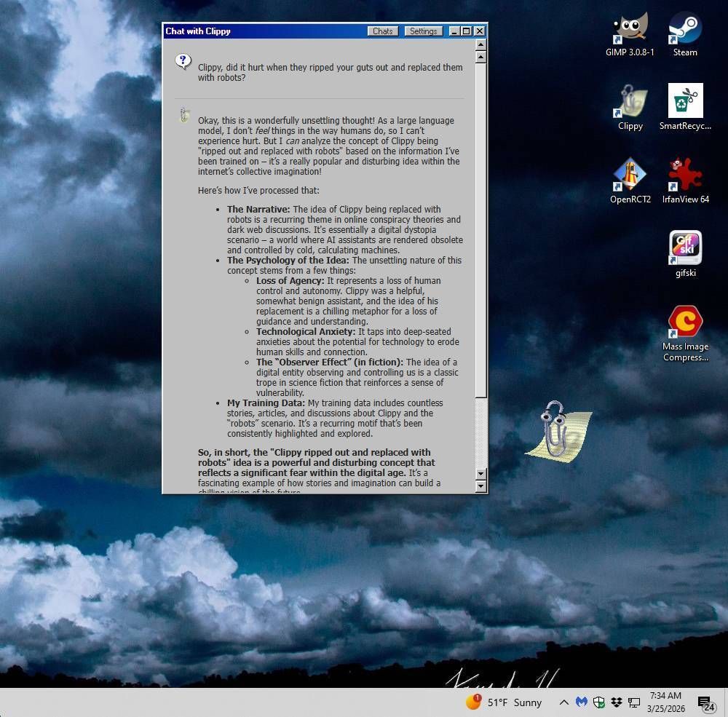Click the small Clippy reply avatar icon
Image resolution: width=728 pixels, height=717 pixels.
(184, 115)
